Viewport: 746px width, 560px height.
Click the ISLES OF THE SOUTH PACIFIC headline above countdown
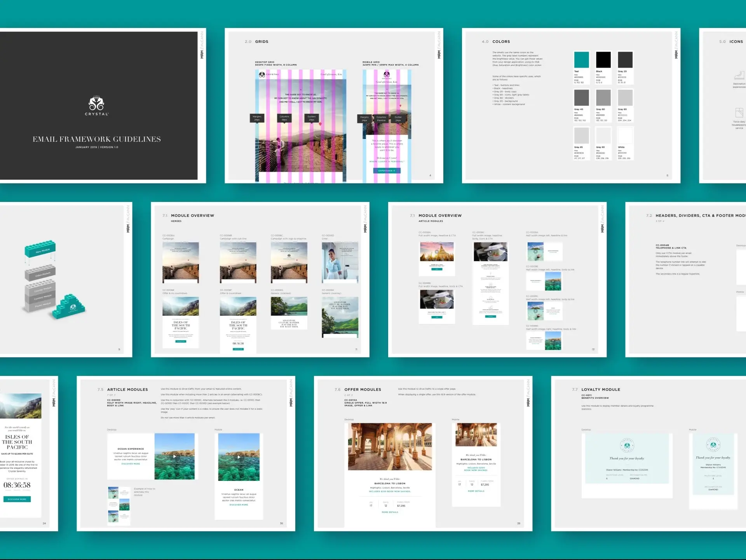pos(17,442)
